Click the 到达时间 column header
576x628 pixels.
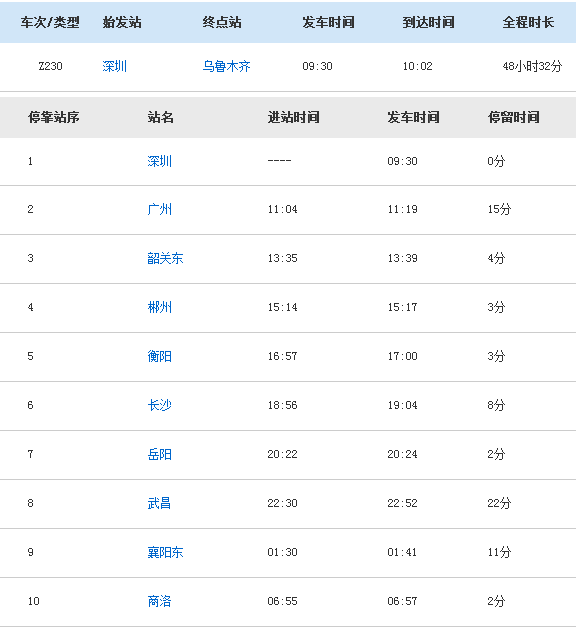[x=429, y=22]
